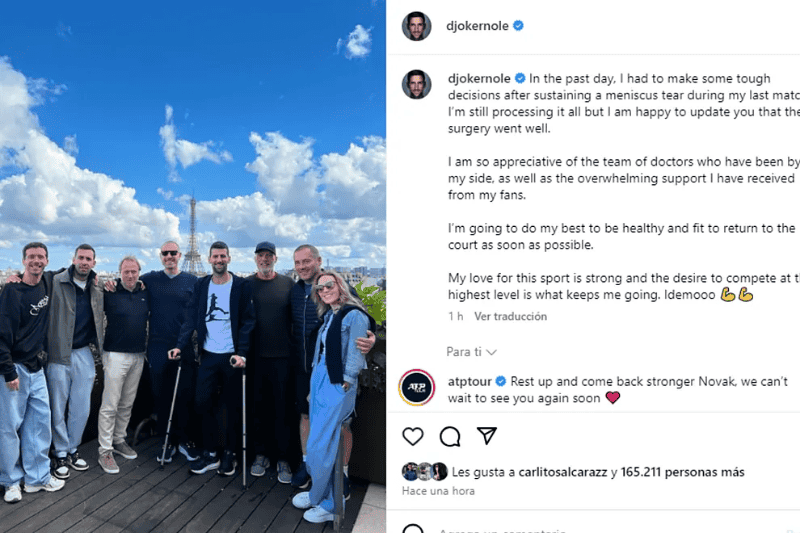
Task: Expand the 'Para ti' comment sorting dropdown
Action: 471,352
